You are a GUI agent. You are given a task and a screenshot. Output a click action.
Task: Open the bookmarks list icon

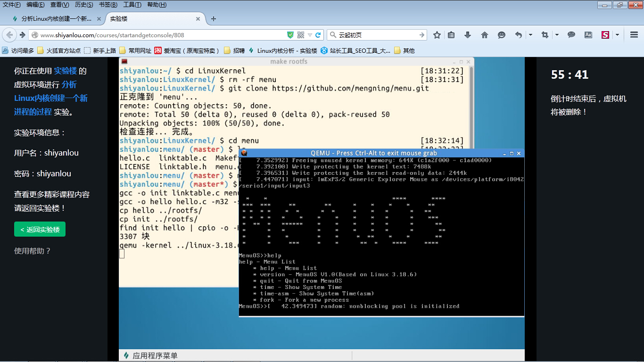451,35
